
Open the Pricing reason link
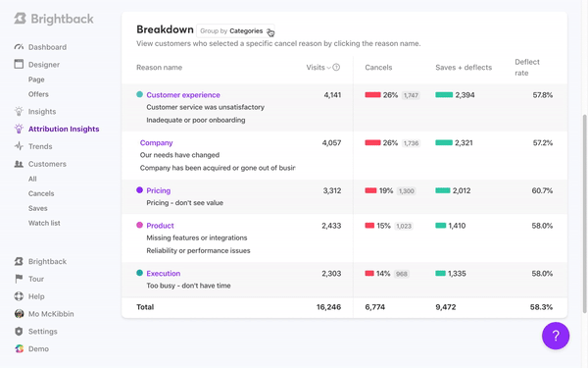pyautogui.click(x=158, y=190)
